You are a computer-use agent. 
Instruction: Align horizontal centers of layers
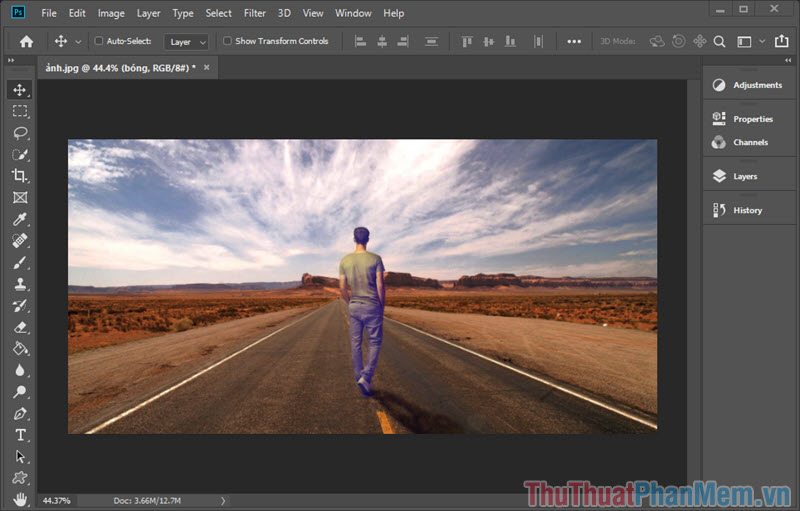[x=382, y=41]
